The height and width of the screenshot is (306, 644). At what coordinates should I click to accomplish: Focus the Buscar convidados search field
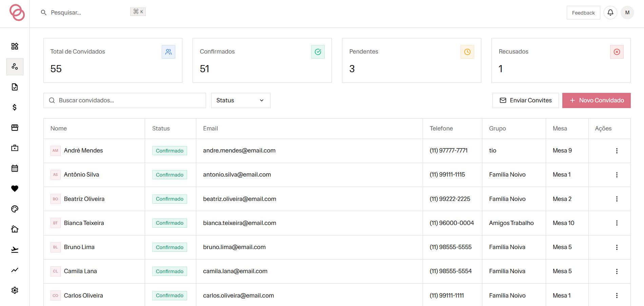[125, 100]
